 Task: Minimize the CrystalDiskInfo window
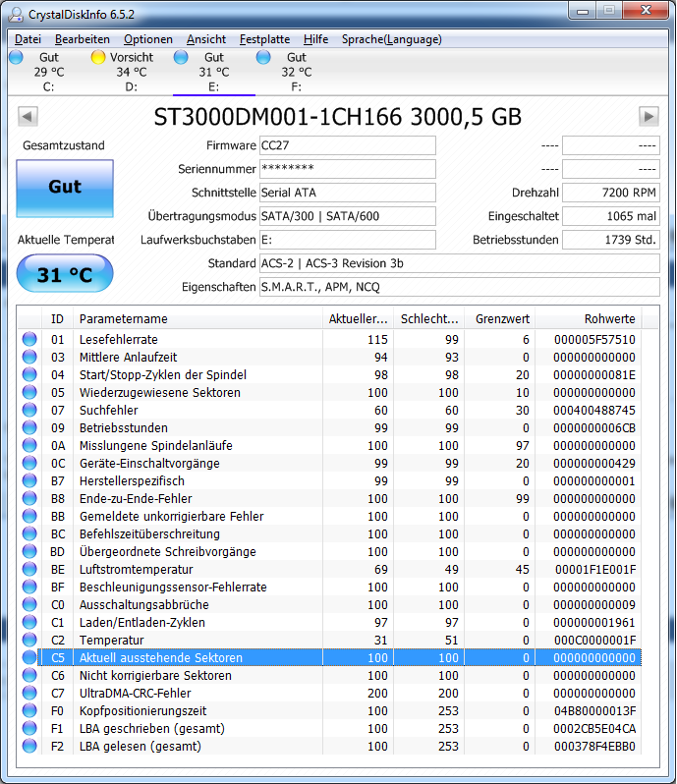pos(583,11)
